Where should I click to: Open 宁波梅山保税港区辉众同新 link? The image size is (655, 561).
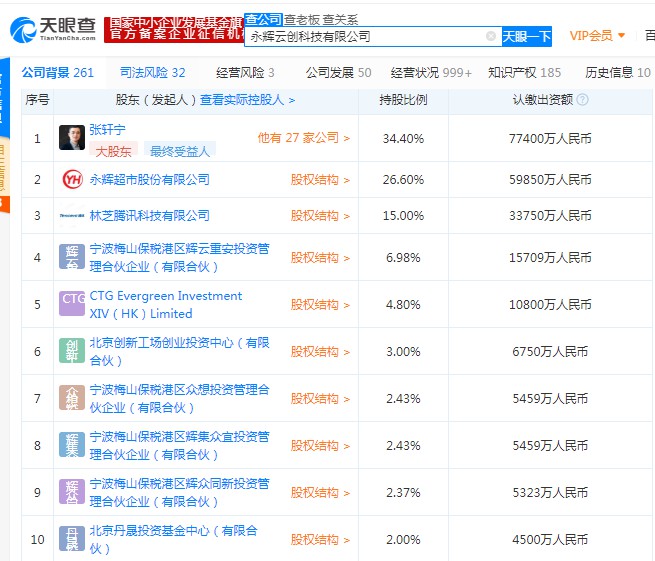(x=180, y=492)
